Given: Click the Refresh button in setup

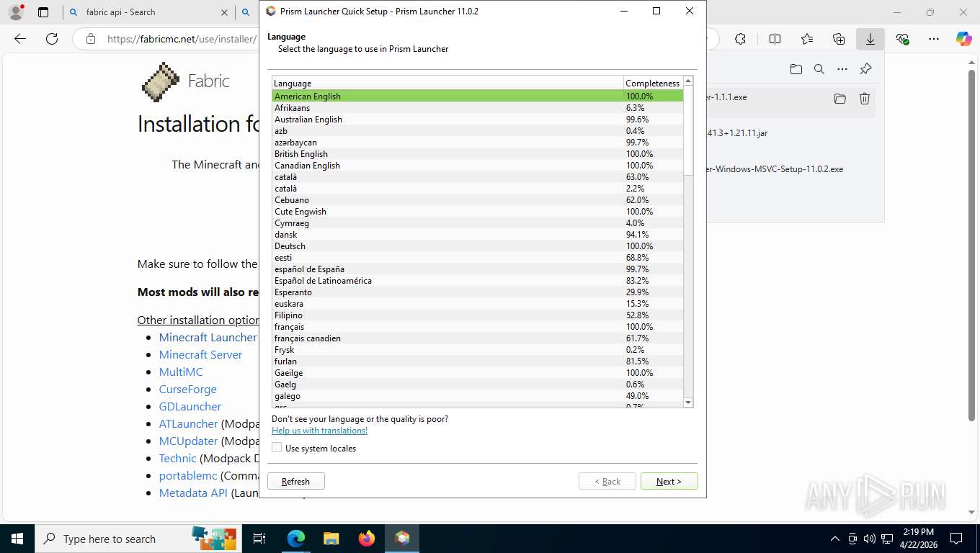Looking at the screenshot, I should (x=295, y=481).
